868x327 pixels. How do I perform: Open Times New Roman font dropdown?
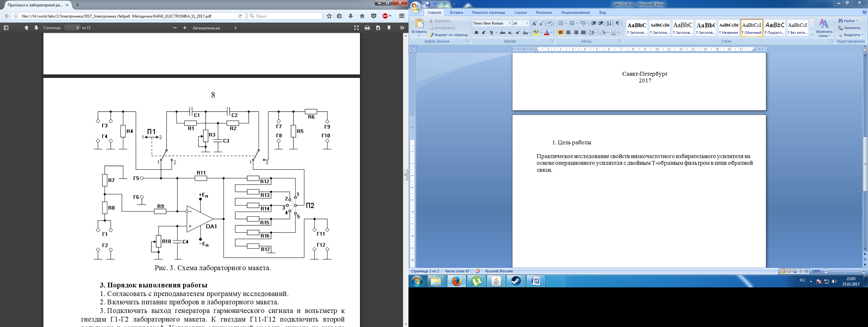coord(510,23)
